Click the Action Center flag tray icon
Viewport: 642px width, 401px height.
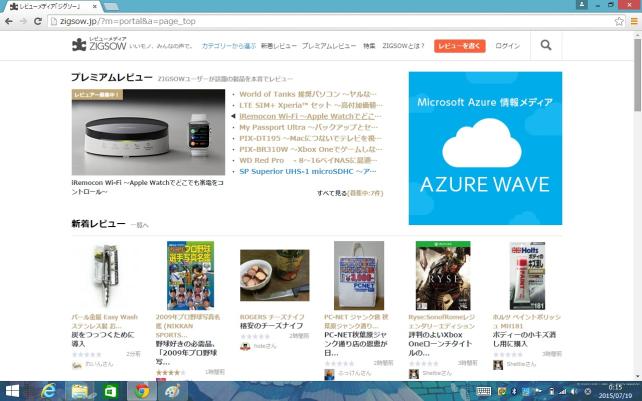(539, 392)
